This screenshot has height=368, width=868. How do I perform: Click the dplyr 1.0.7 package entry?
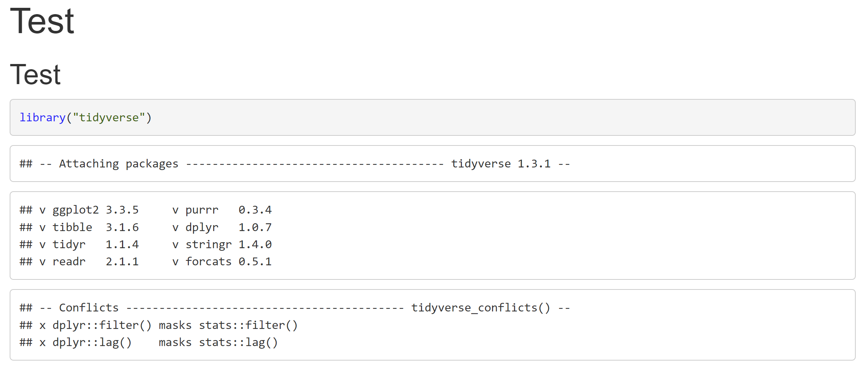point(228,227)
